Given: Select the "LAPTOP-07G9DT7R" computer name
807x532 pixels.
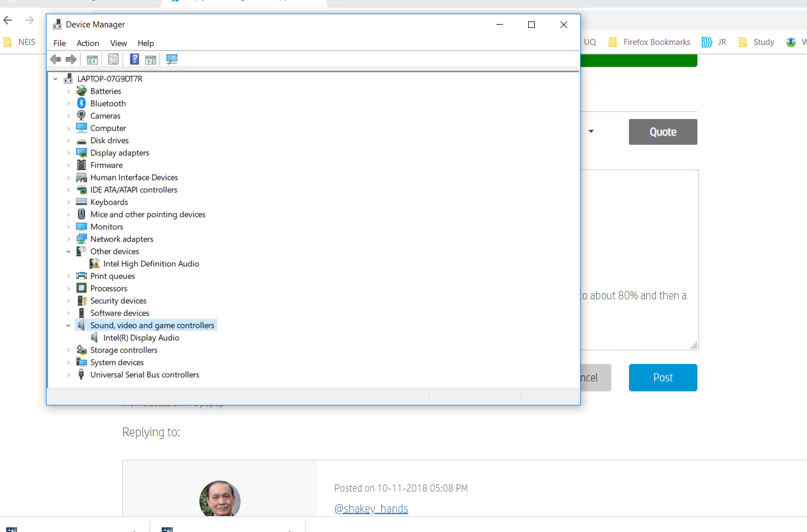Looking at the screenshot, I should (x=110, y=79).
